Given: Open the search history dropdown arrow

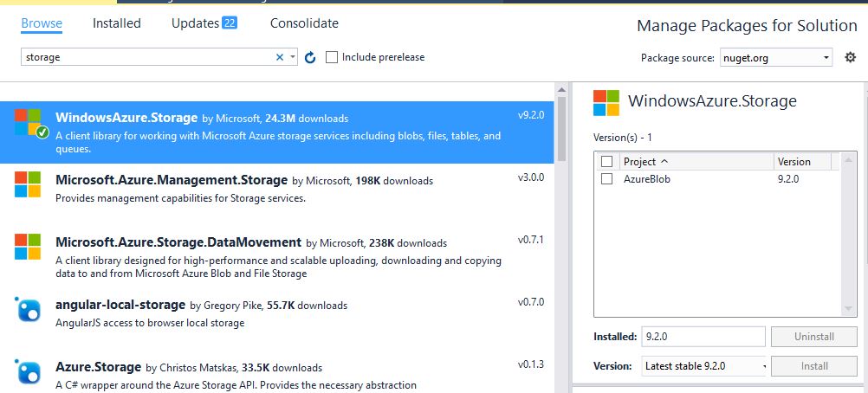Looking at the screenshot, I should 293,57.
